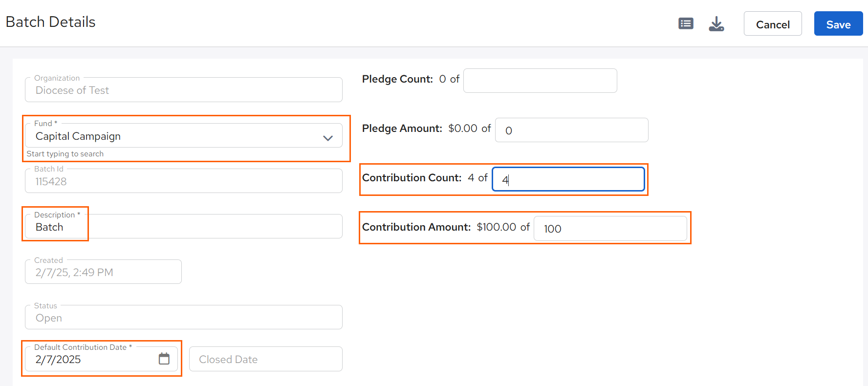Click the Organization field Diocese of Test
Screen dimensions: 868x386
click(184, 89)
